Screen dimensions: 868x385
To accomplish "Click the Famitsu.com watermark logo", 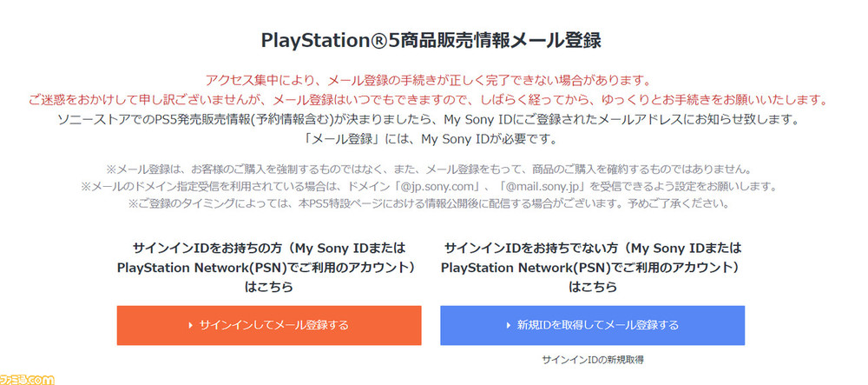I will coord(28,380).
